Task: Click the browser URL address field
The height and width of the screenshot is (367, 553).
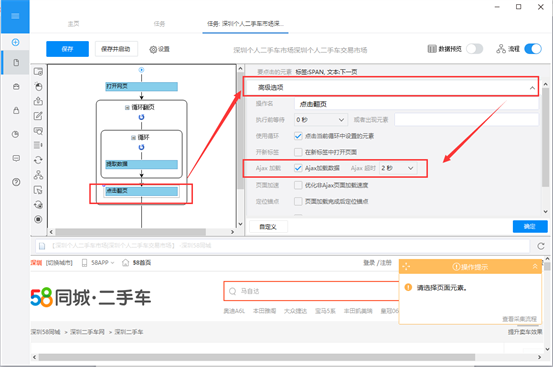Action: [282, 246]
